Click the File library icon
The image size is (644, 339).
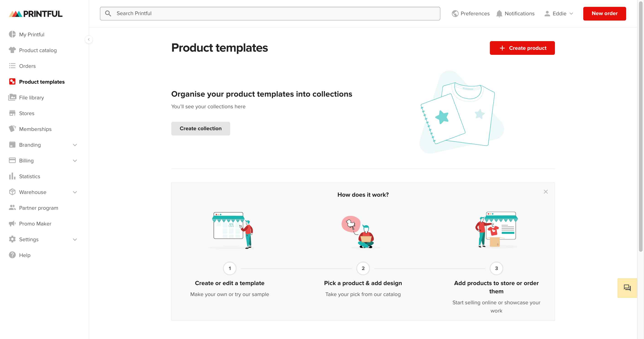tap(12, 97)
